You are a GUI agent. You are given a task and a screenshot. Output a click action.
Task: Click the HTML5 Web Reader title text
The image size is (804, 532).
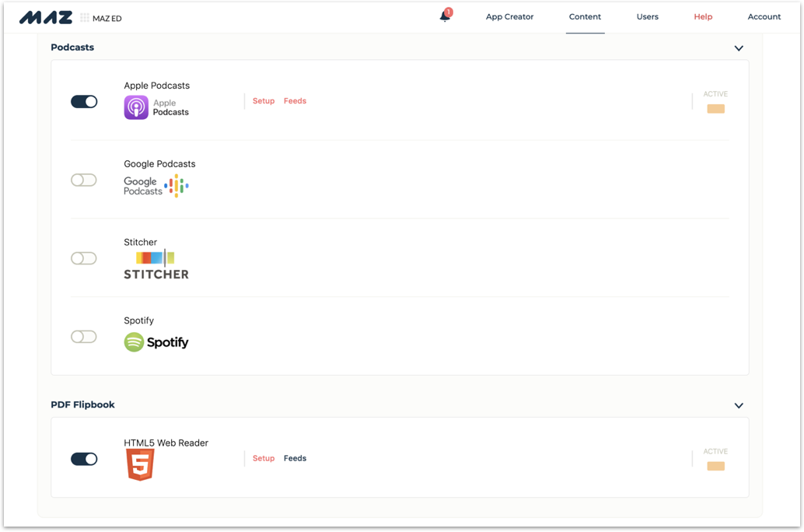166,443
